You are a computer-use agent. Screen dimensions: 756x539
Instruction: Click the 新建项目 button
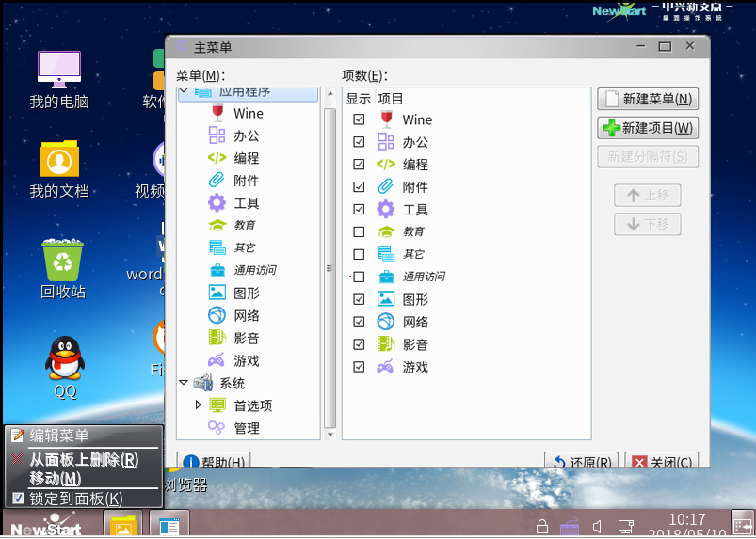point(648,128)
